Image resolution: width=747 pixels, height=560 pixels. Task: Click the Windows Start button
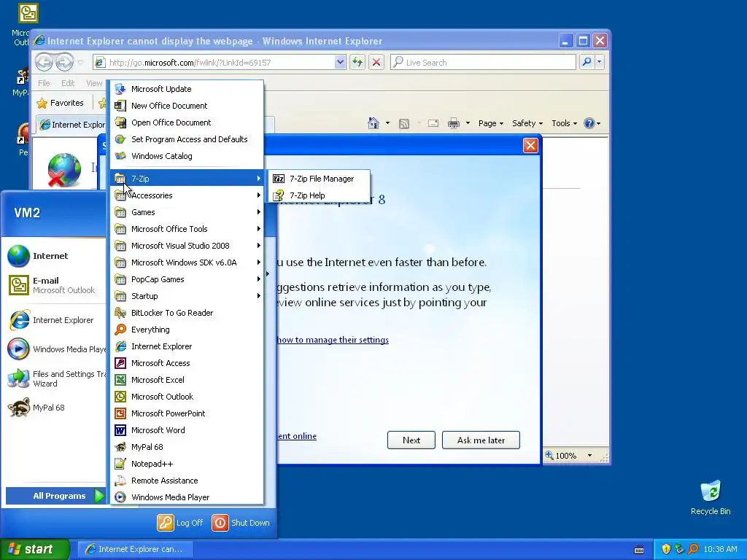pos(35,549)
